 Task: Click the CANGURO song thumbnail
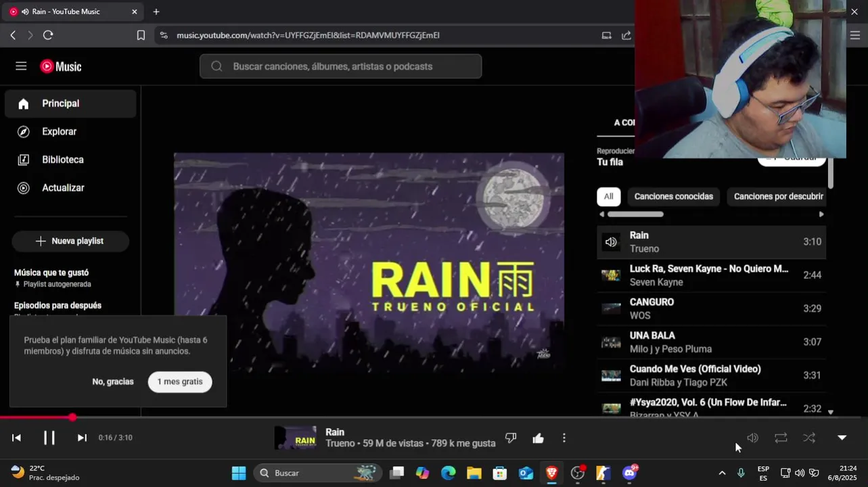(611, 308)
